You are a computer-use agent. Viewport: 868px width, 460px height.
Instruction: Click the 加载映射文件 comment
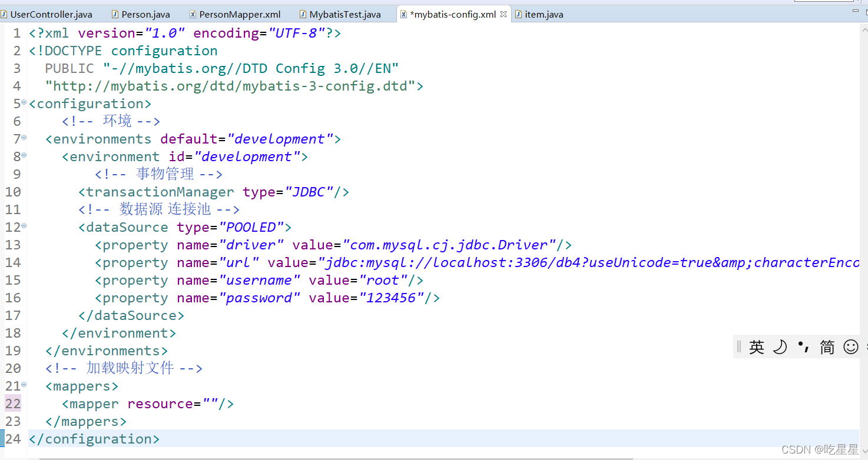coord(124,368)
